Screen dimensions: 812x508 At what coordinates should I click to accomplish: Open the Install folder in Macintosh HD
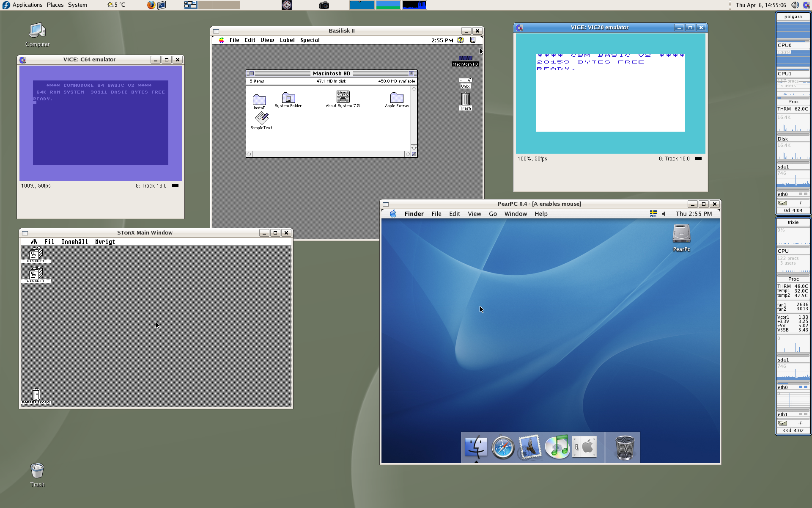259,100
